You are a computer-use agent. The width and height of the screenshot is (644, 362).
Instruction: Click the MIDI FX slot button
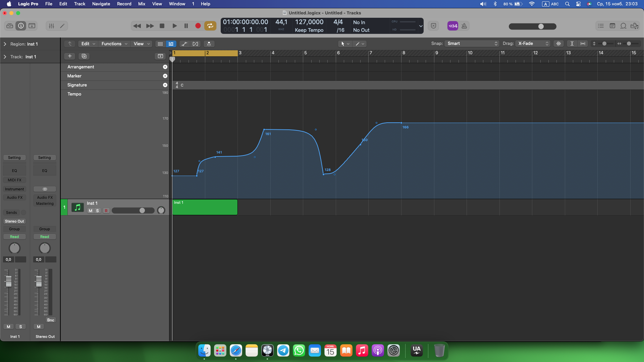point(14,180)
